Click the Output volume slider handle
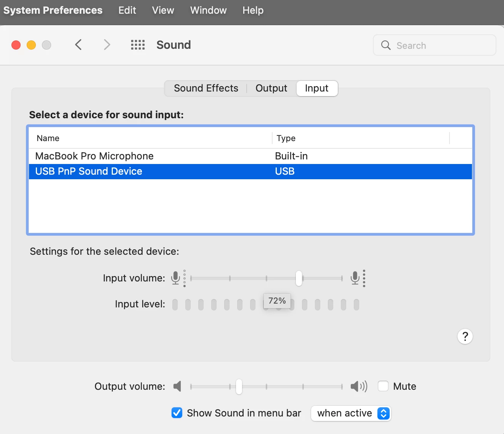This screenshot has width=504, height=434. tap(239, 387)
